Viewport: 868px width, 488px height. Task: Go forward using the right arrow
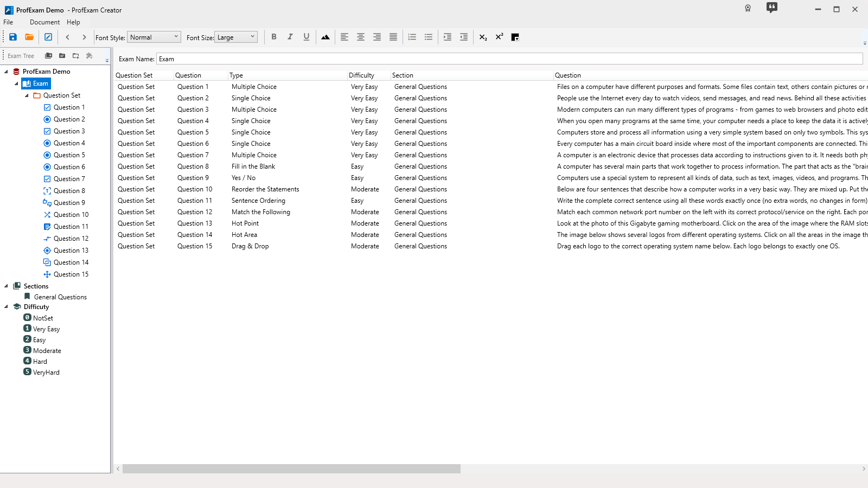click(x=84, y=37)
